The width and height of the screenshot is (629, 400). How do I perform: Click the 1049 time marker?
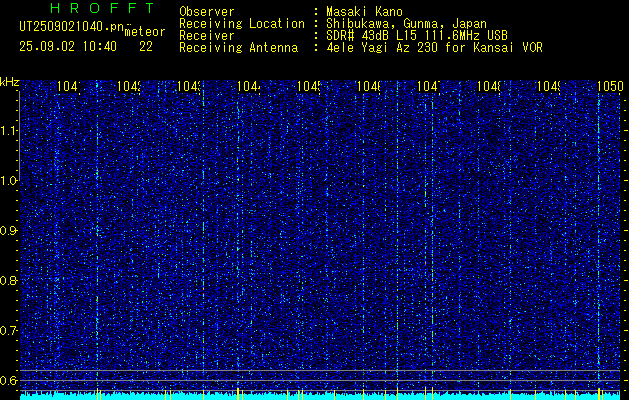[549, 86]
